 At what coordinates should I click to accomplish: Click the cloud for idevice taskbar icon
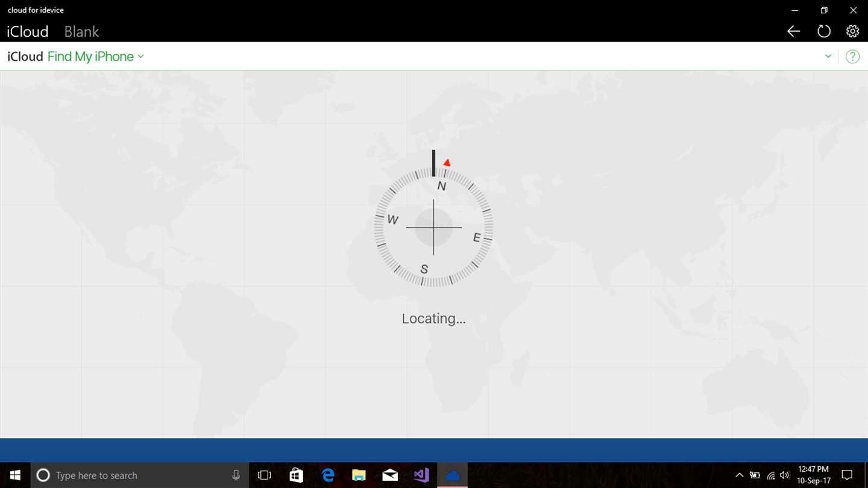(453, 475)
